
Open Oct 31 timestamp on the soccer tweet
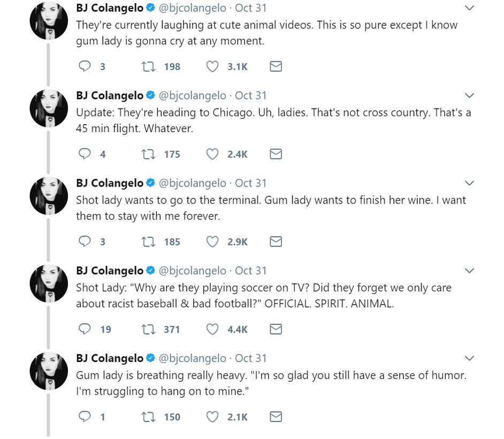coord(250,271)
